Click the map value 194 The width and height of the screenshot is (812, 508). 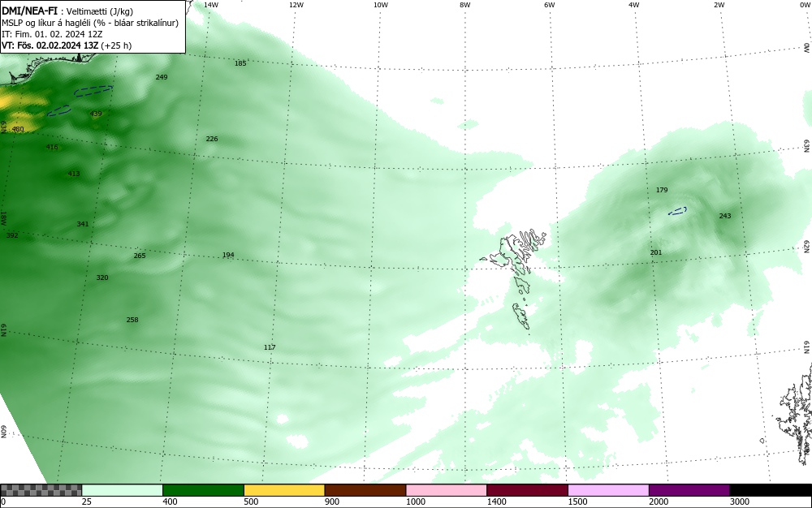click(228, 255)
